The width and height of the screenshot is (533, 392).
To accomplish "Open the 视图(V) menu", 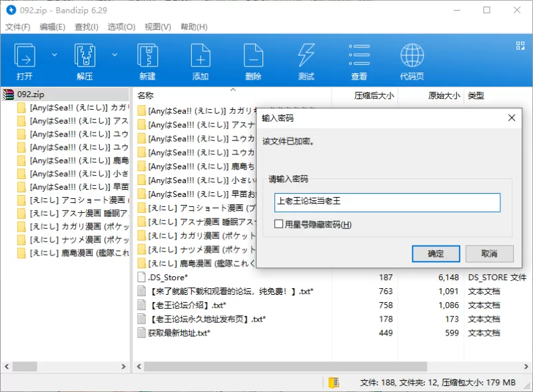I will [x=158, y=27].
